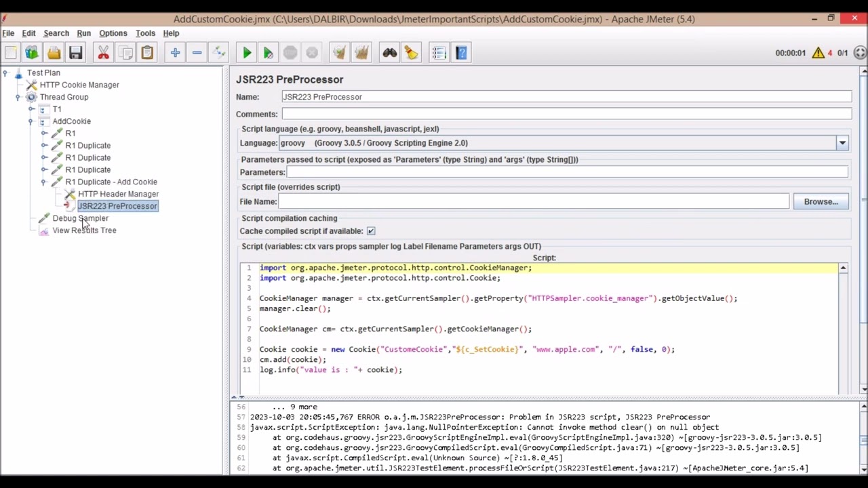Select the JSR223 PreProcessor tree node
The image size is (868, 488).
coord(117,206)
